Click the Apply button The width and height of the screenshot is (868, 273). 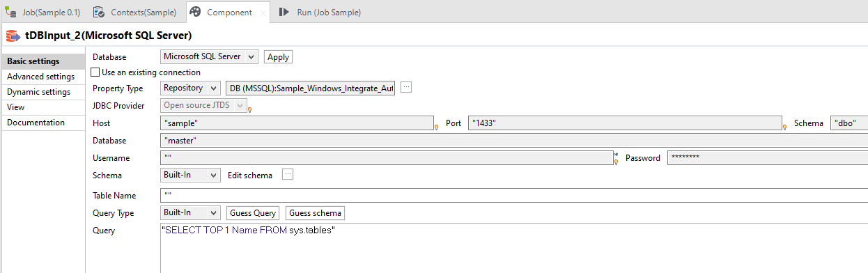coord(278,57)
